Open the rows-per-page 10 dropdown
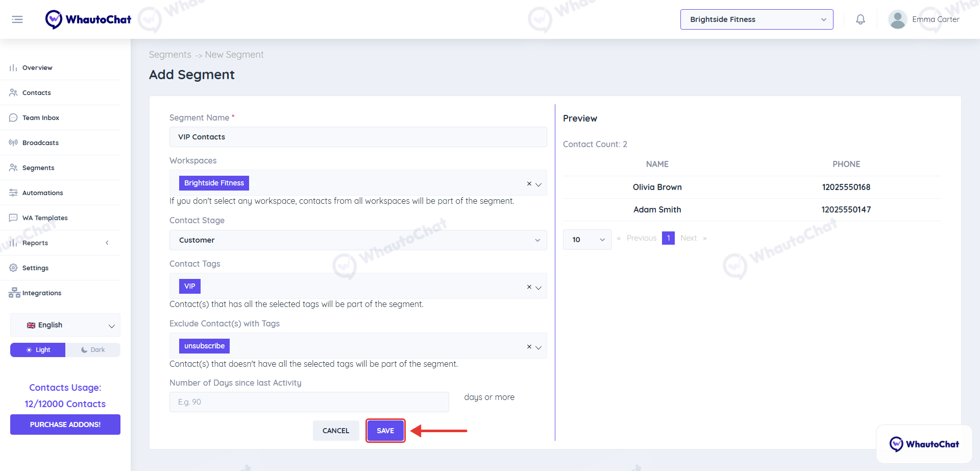The image size is (980, 471). click(x=587, y=240)
